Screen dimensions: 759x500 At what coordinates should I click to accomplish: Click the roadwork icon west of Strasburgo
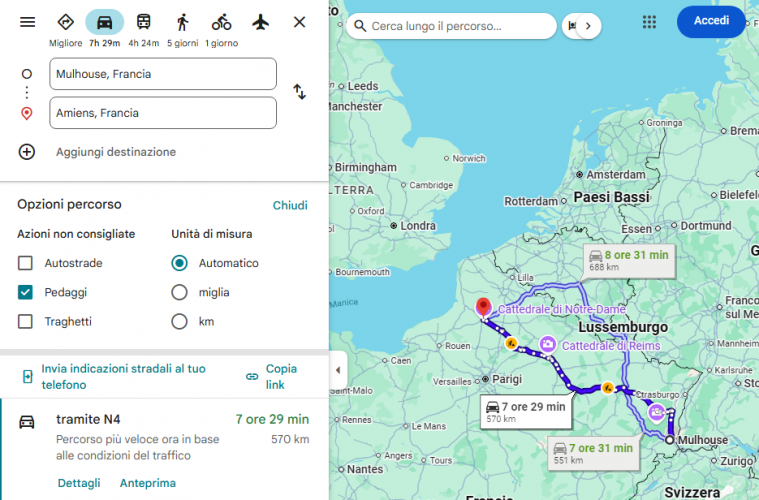[x=607, y=388]
